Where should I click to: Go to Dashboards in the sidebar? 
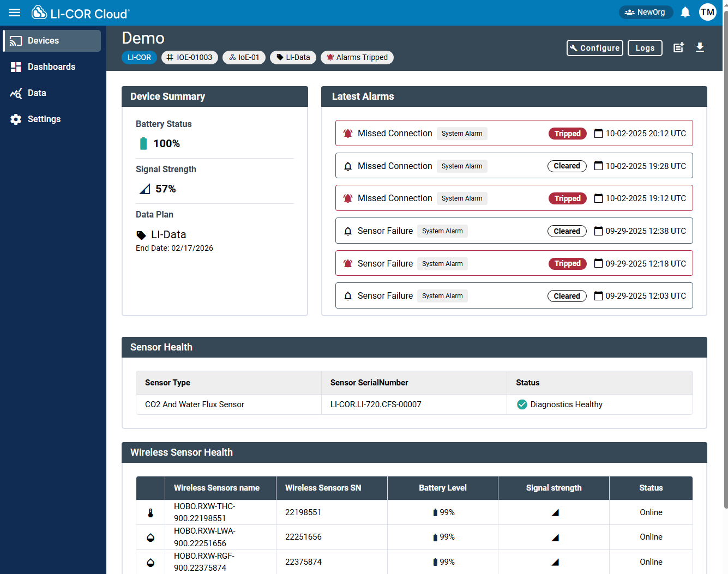pyautogui.click(x=51, y=67)
